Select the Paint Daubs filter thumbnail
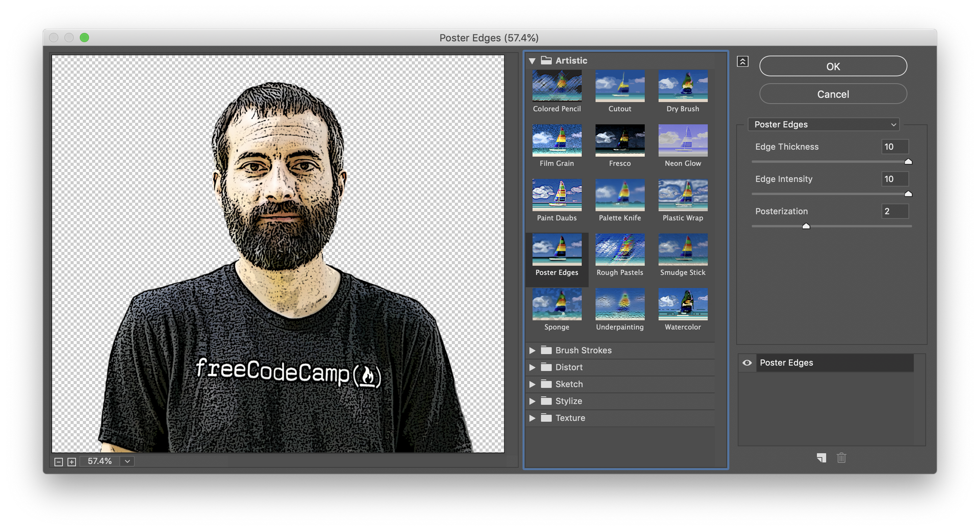Image resolution: width=980 pixels, height=531 pixels. point(557,195)
